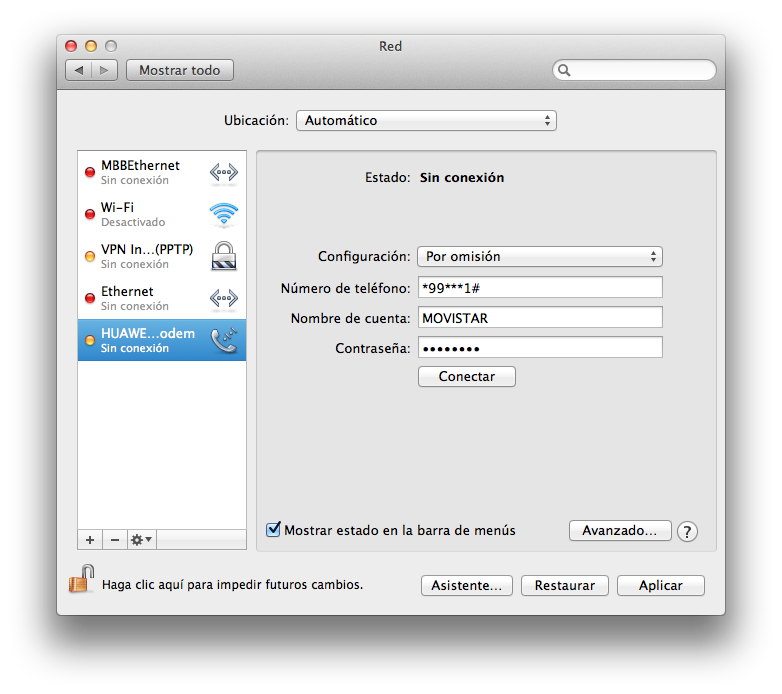
Task: Click the Wi-Fi signal icon
Action: tap(223, 215)
